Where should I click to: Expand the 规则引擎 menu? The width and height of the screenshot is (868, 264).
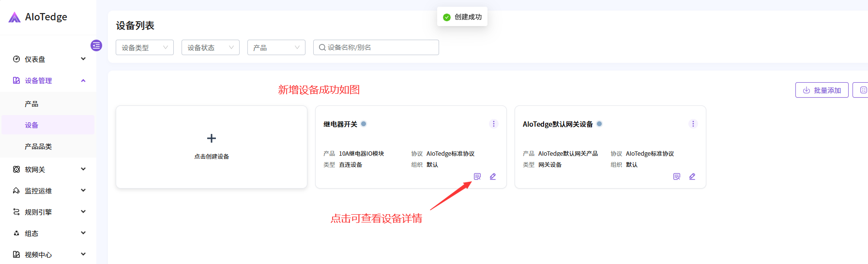(48, 212)
